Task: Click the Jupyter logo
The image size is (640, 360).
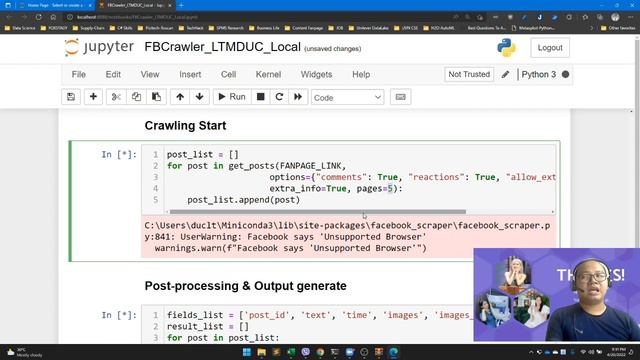Action: tap(99, 47)
